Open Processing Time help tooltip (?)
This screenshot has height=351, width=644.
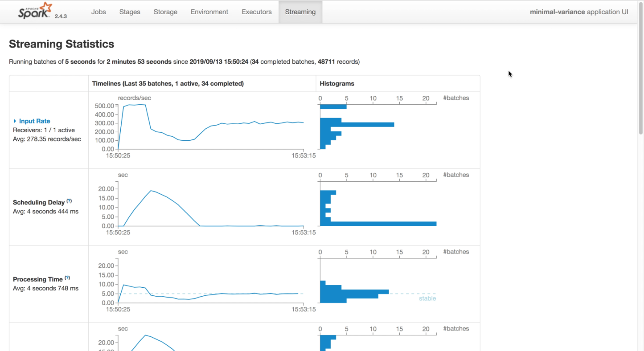(67, 278)
